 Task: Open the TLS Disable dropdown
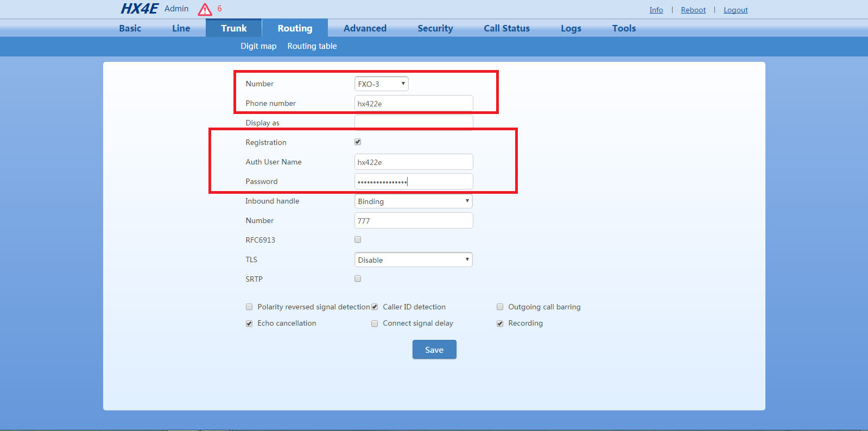pos(413,260)
